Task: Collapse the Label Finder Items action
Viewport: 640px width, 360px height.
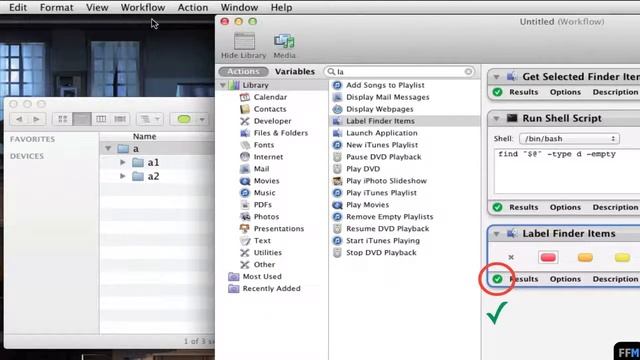Action: tap(496, 234)
